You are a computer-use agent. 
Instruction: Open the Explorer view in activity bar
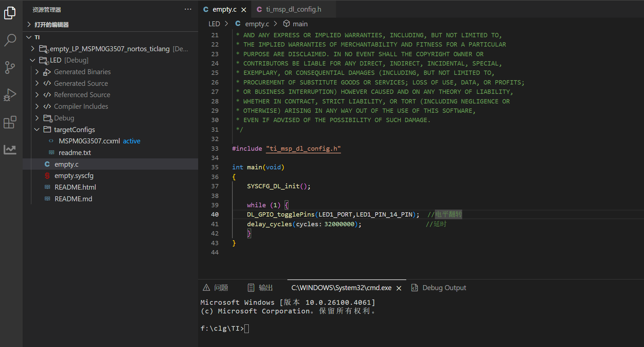10,13
